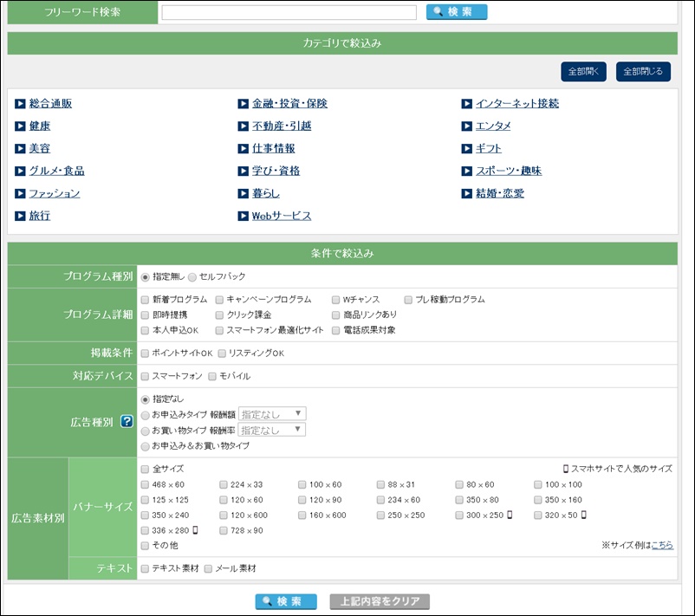Image resolution: width=695 pixels, height=616 pixels.
Task: Click the arrow icon beside 結婚・恋愛
Action: coord(467,194)
